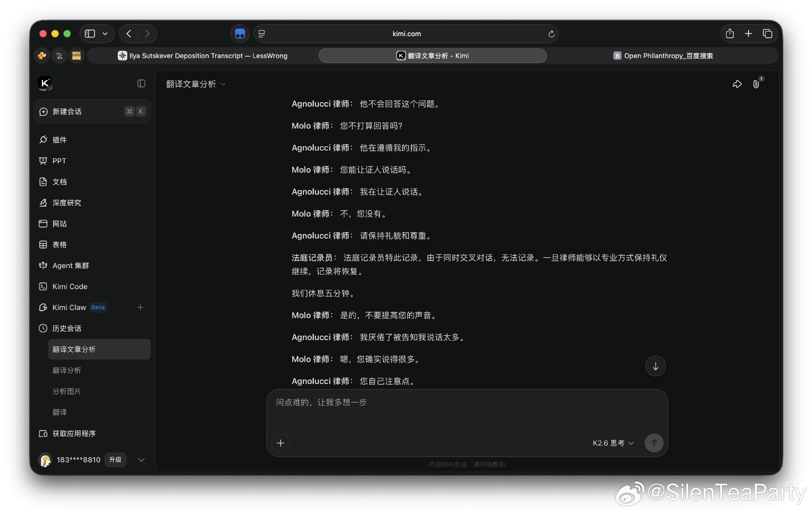Open the NTU pinned tab
This screenshot has width=812, height=514.
pos(76,56)
